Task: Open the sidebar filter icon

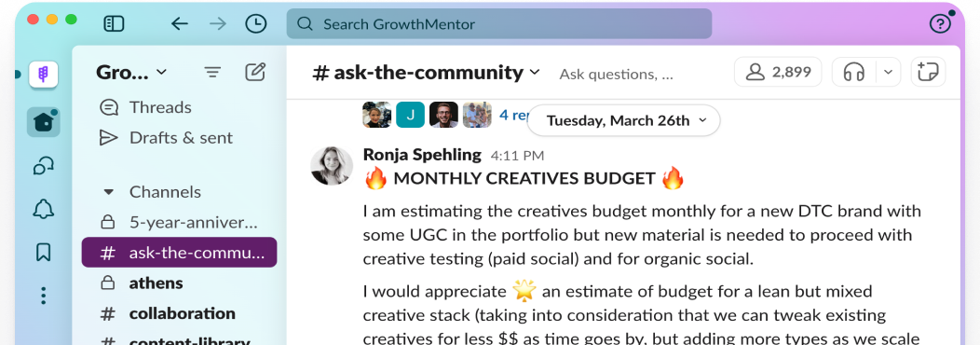Action: tap(213, 72)
